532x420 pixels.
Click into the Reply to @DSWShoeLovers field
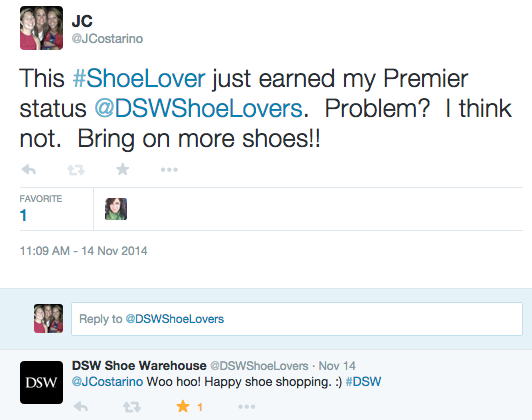coord(297,319)
